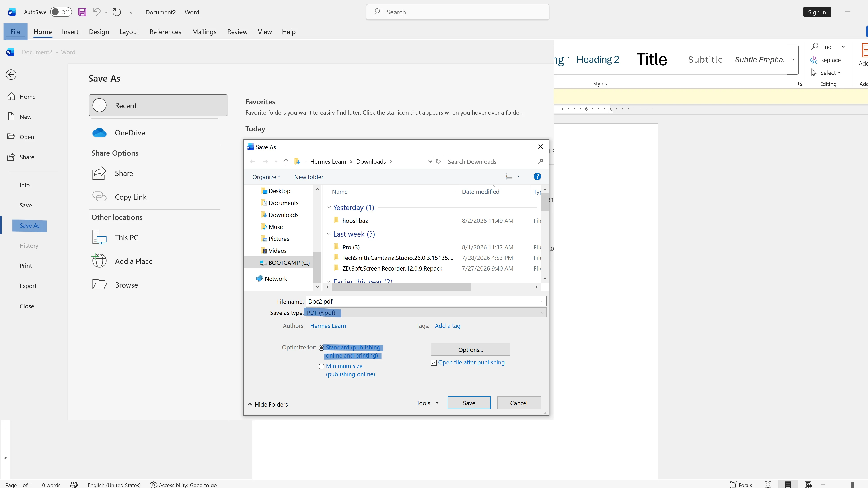The image size is (868, 488).
Task: Open the Tools dropdown in Save dialog
Action: [428, 403]
